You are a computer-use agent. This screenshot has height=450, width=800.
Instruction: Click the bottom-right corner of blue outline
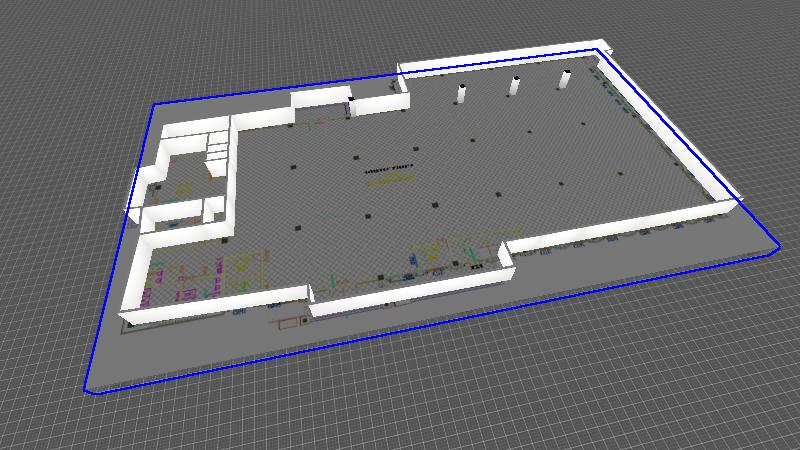[778, 248]
